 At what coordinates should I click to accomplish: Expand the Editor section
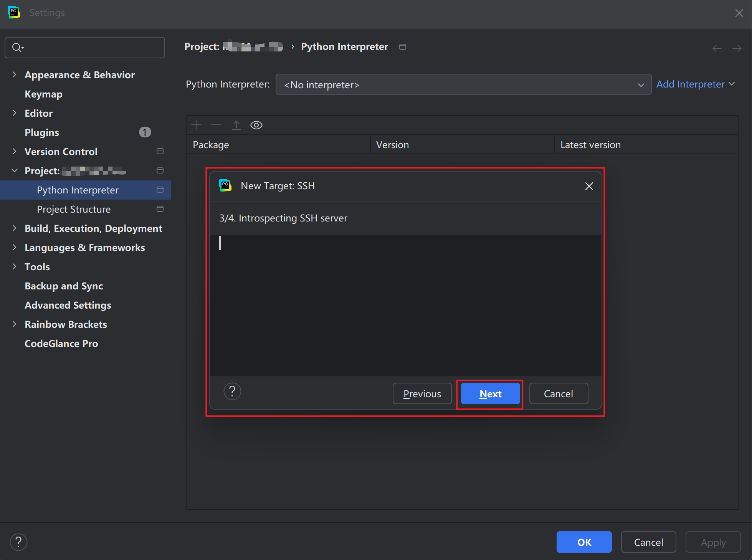[14, 113]
